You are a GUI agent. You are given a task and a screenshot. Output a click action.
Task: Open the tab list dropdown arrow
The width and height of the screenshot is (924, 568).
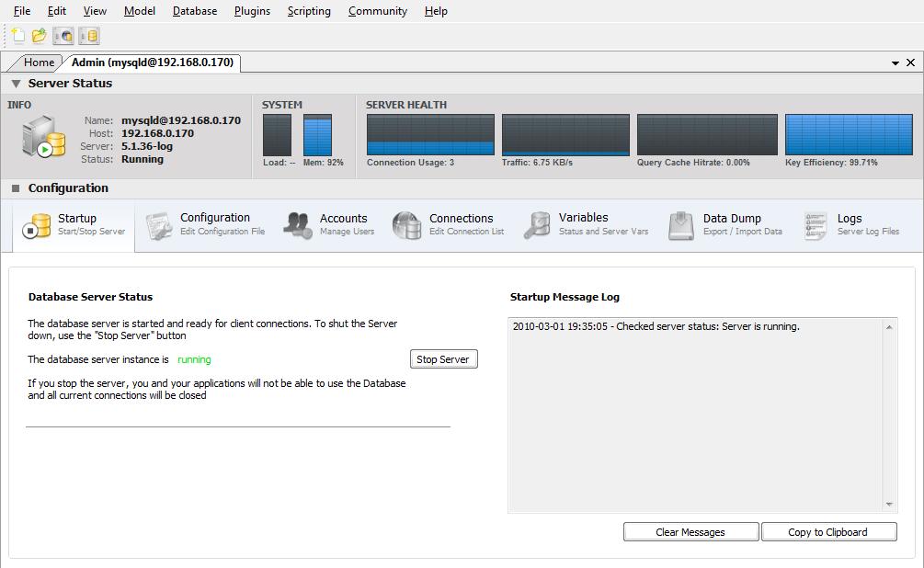(895, 63)
